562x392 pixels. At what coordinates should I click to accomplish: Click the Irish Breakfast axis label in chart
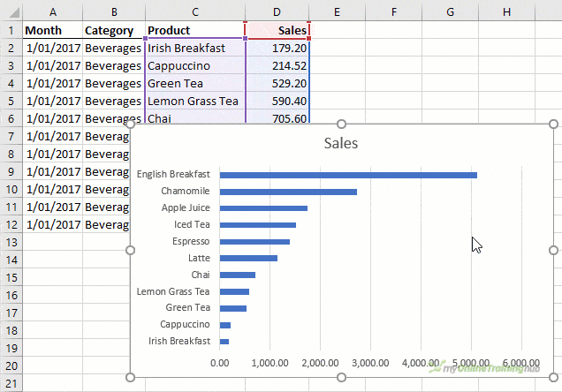[x=179, y=341]
